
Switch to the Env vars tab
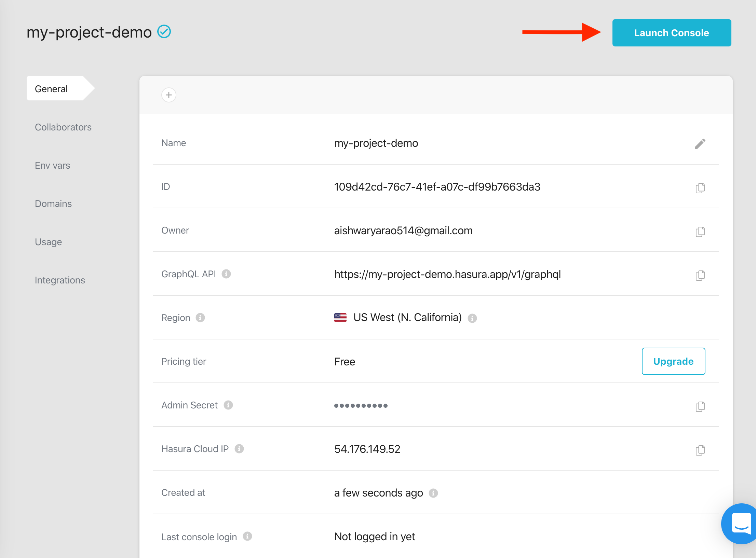(52, 165)
